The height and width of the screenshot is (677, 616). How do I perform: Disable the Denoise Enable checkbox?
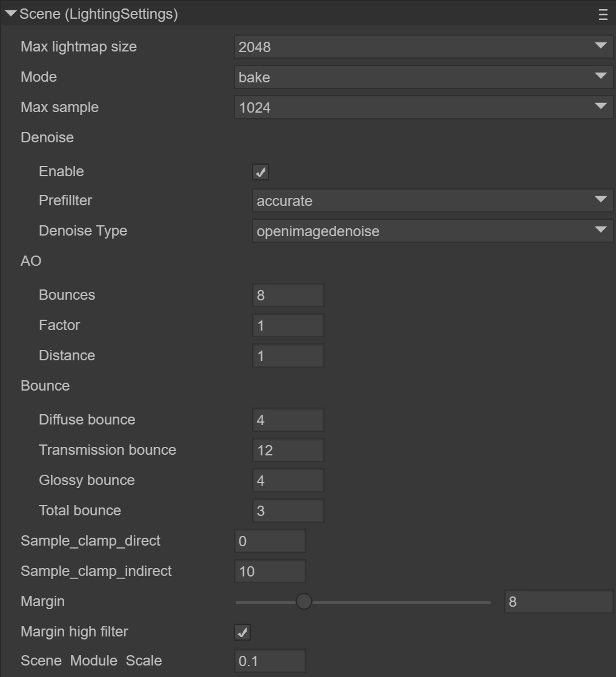tap(260, 172)
